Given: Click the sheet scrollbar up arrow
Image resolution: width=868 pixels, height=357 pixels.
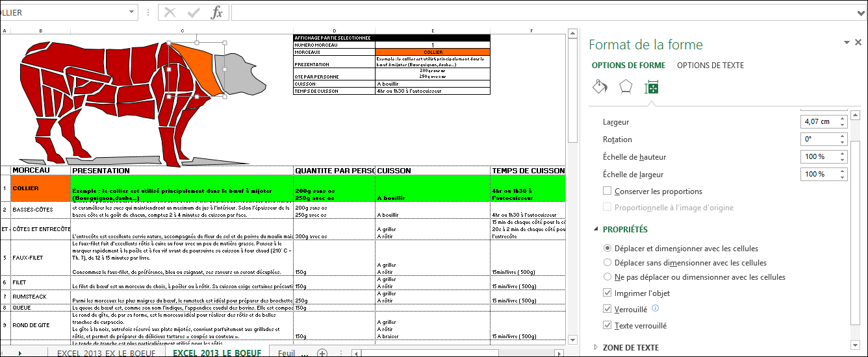Looking at the screenshot, I should tap(572, 33).
